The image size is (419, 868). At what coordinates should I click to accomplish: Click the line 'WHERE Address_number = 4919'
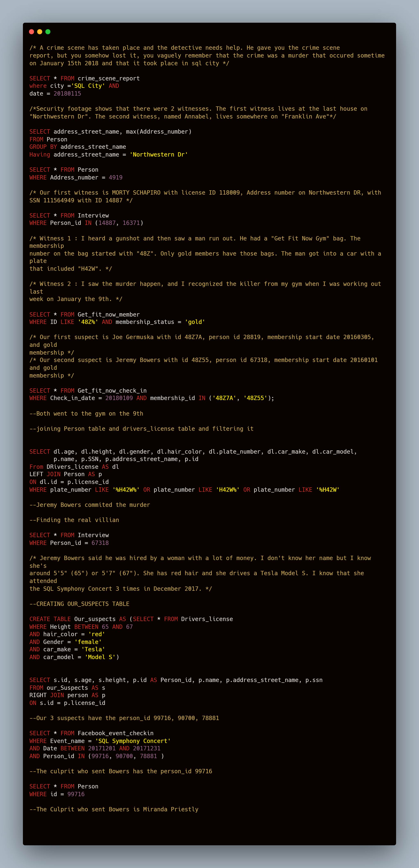76,177
